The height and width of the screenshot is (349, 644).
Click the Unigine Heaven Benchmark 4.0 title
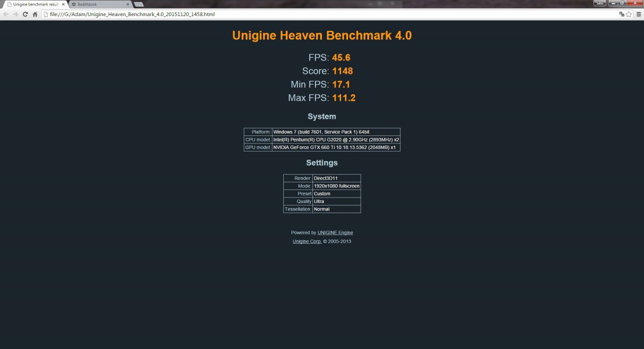click(x=322, y=35)
